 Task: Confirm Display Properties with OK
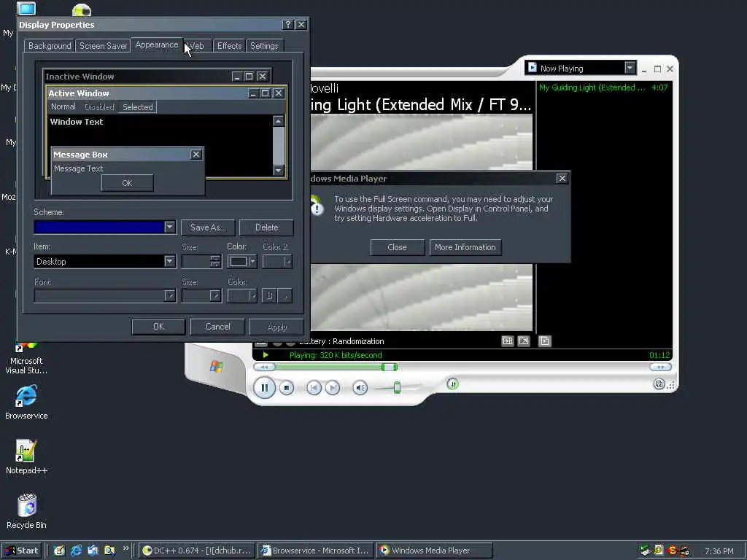click(158, 327)
